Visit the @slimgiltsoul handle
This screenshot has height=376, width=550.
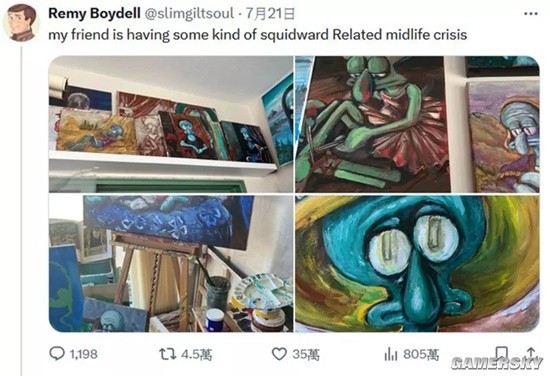coord(189,14)
